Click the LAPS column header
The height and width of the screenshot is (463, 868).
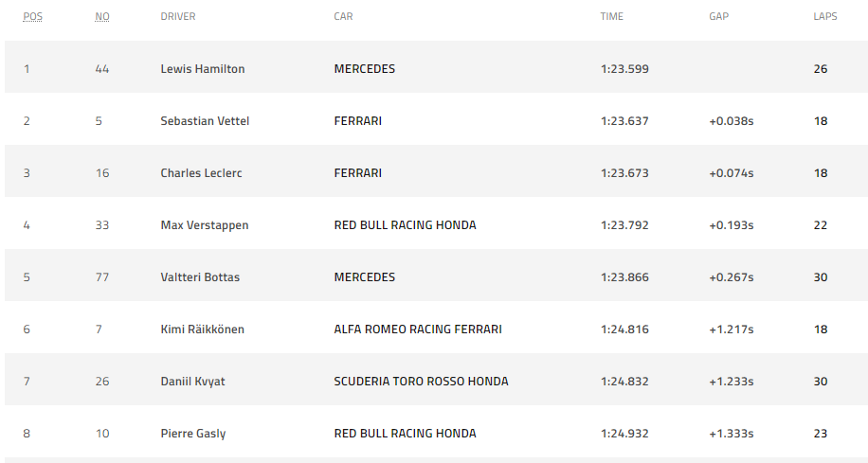click(x=824, y=17)
